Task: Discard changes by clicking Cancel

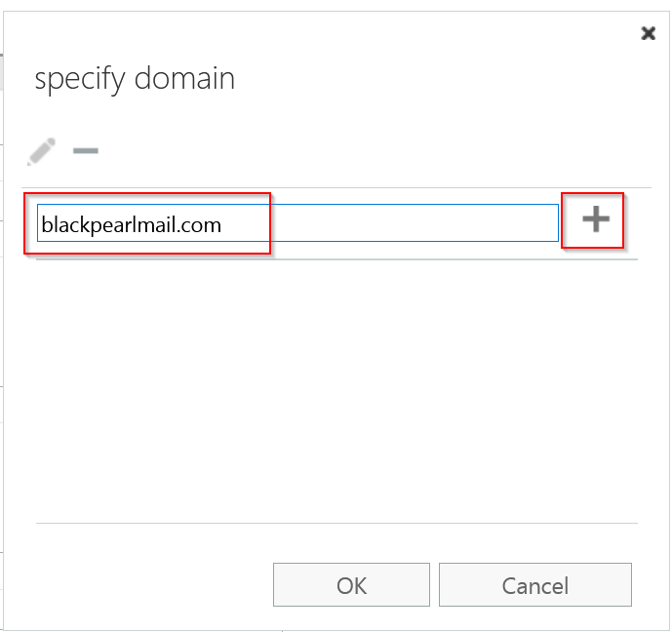Action: pyautogui.click(x=534, y=585)
